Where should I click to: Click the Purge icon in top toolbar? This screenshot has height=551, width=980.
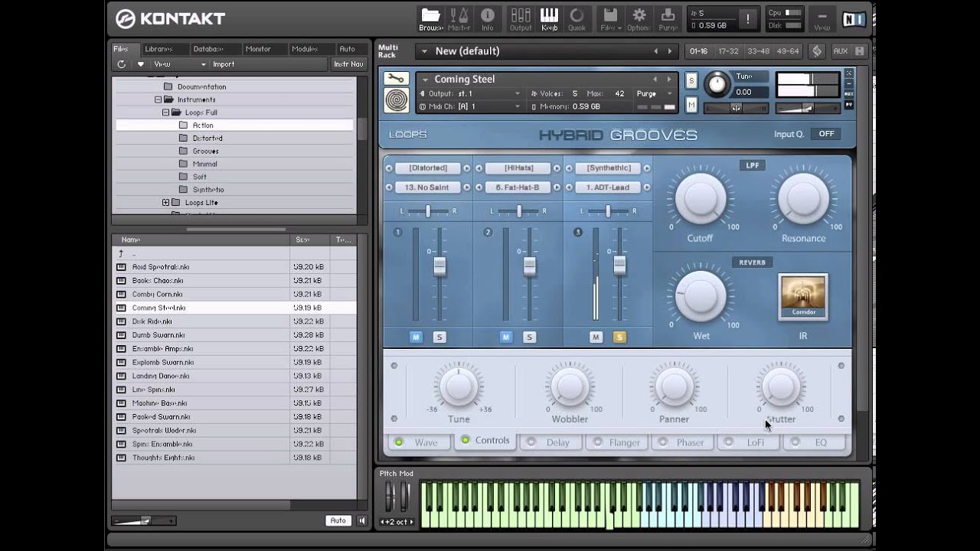click(668, 18)
